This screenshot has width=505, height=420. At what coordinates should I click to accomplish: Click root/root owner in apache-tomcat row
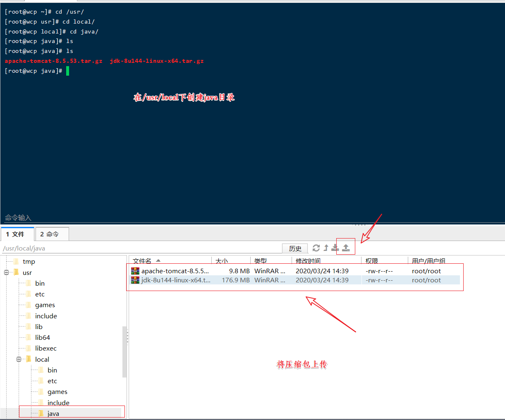click(x=426, y=271)
